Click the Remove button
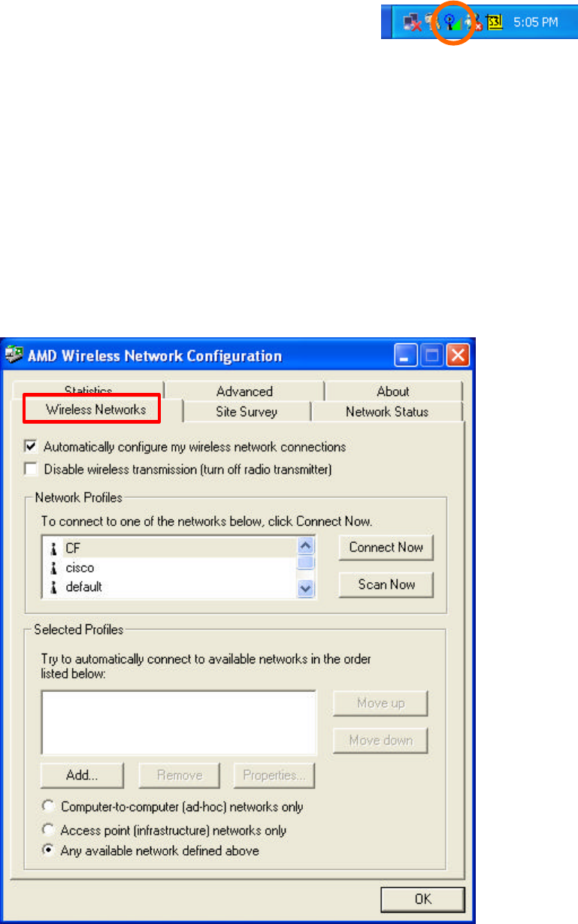 (180, 776)
